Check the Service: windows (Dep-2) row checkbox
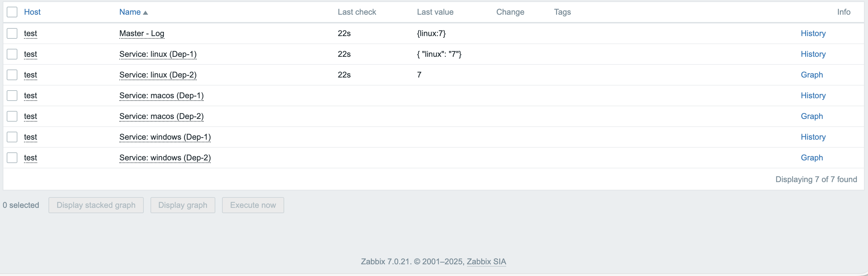The height and width of the screenshot is (276, 868). [12, 157]
